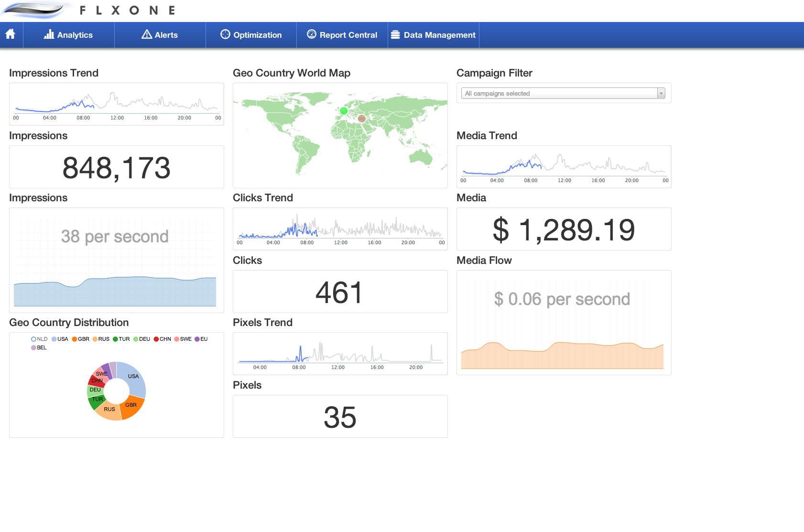Click the brown marker on world map
The height and width of the screenshot is (532, 804).
click(362, 119)
